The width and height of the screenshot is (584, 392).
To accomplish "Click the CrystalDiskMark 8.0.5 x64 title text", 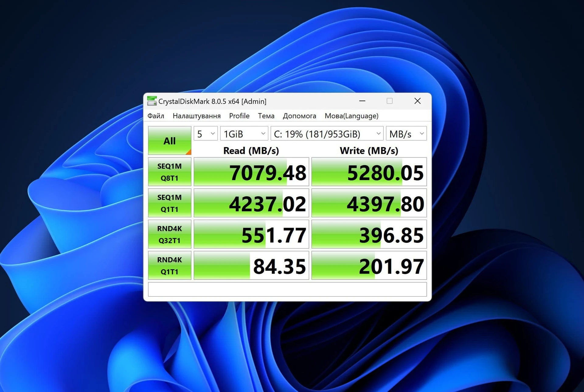I will (212, 101).
